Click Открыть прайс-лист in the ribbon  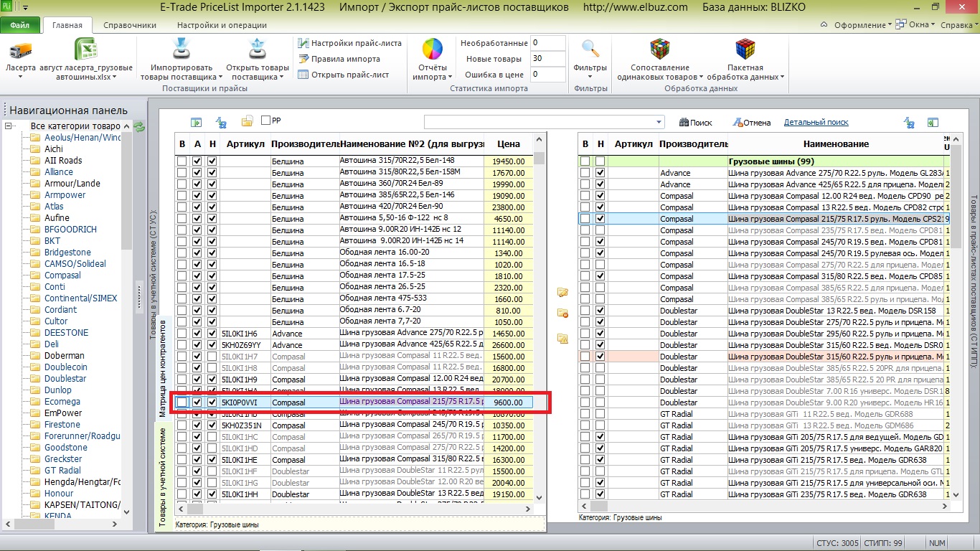tap(343, 75)
